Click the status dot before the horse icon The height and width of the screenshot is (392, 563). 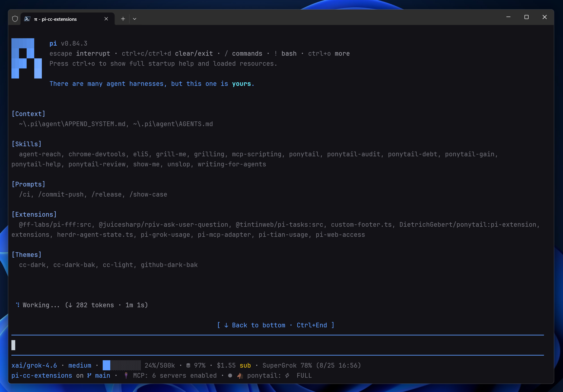pos(230,376)
